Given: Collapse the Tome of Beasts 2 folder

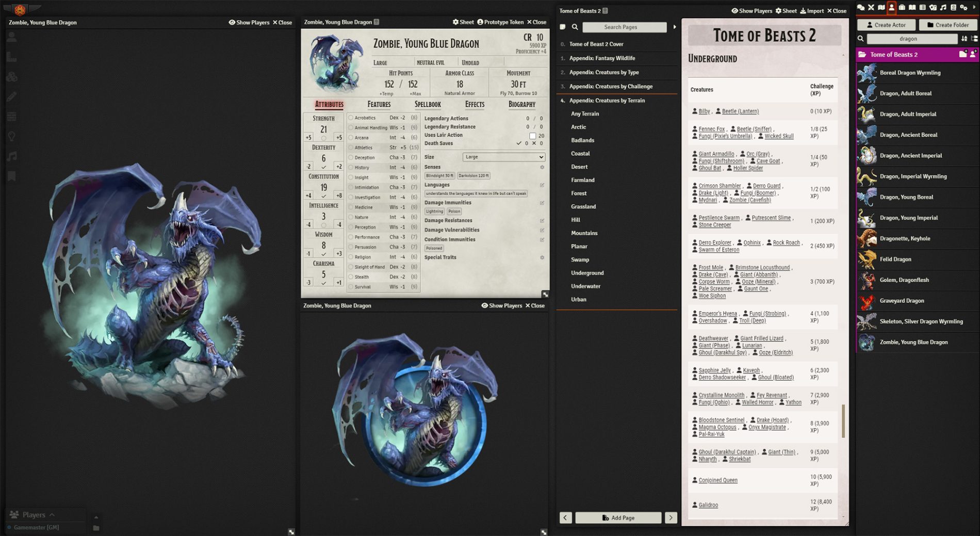Looking at the screenshot, I should click(894, 54).
